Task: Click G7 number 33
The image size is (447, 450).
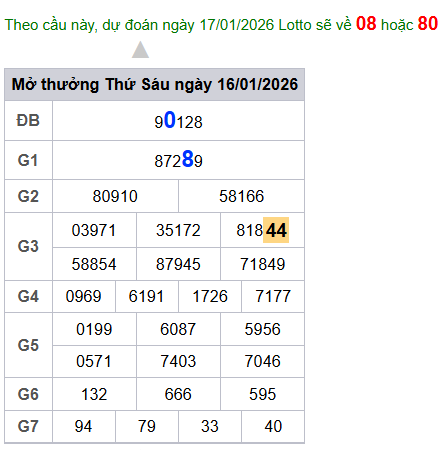Action: (210, 426)
